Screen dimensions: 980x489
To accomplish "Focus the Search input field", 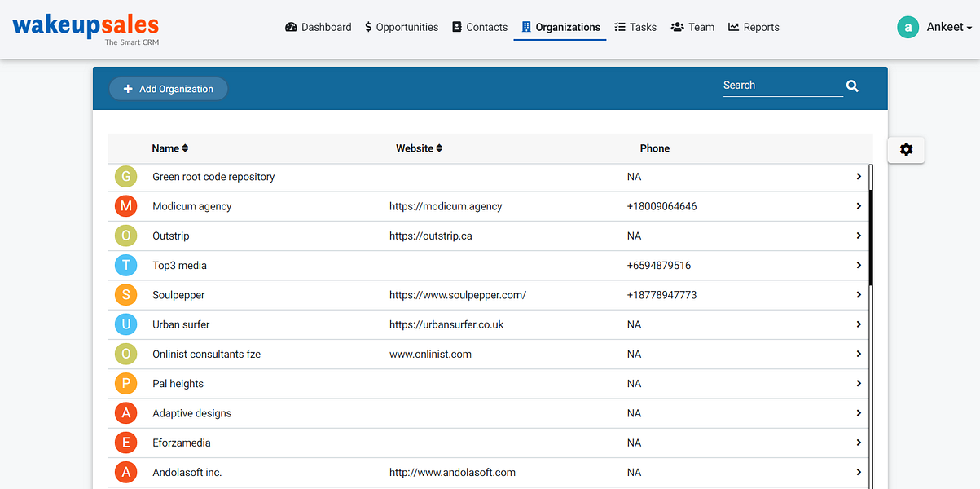I will click(783, 86).
